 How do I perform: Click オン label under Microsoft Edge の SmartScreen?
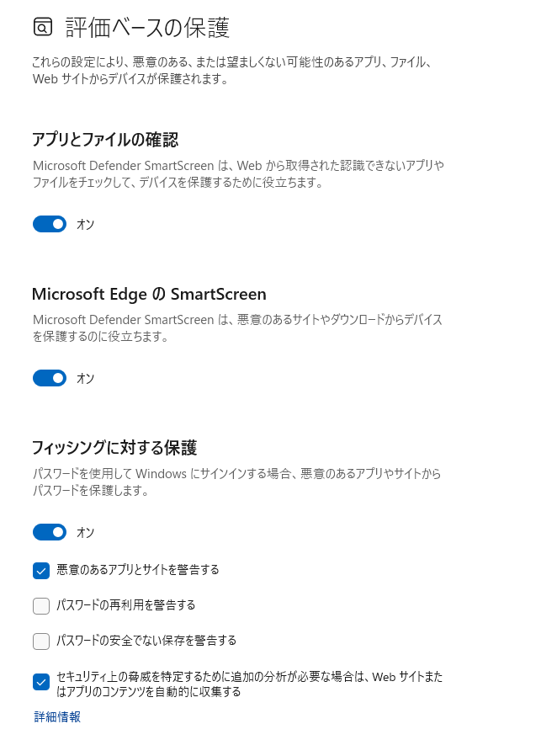pos(85,379)
